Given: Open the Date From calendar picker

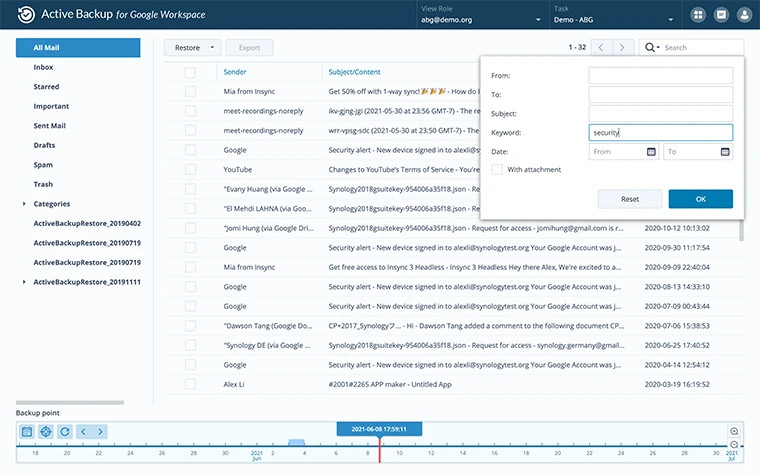Looking at the screenshot, I should [651, 152].
